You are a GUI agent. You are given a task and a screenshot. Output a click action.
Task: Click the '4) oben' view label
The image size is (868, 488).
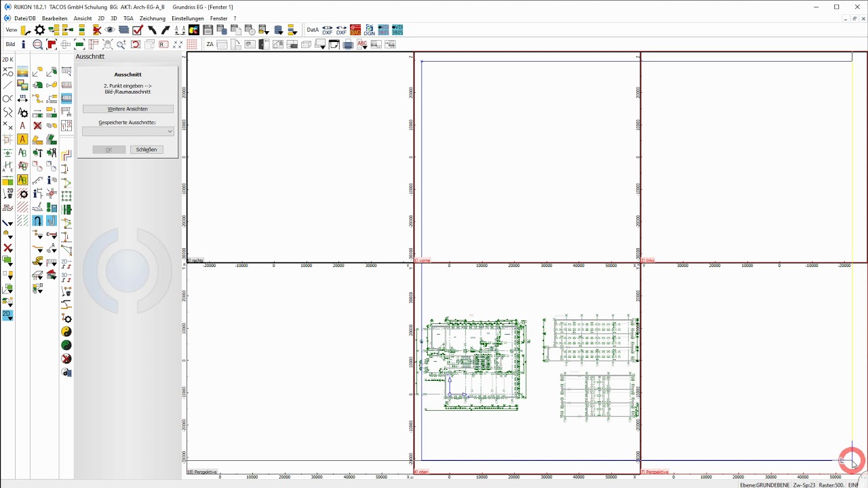tap(422, 472)
